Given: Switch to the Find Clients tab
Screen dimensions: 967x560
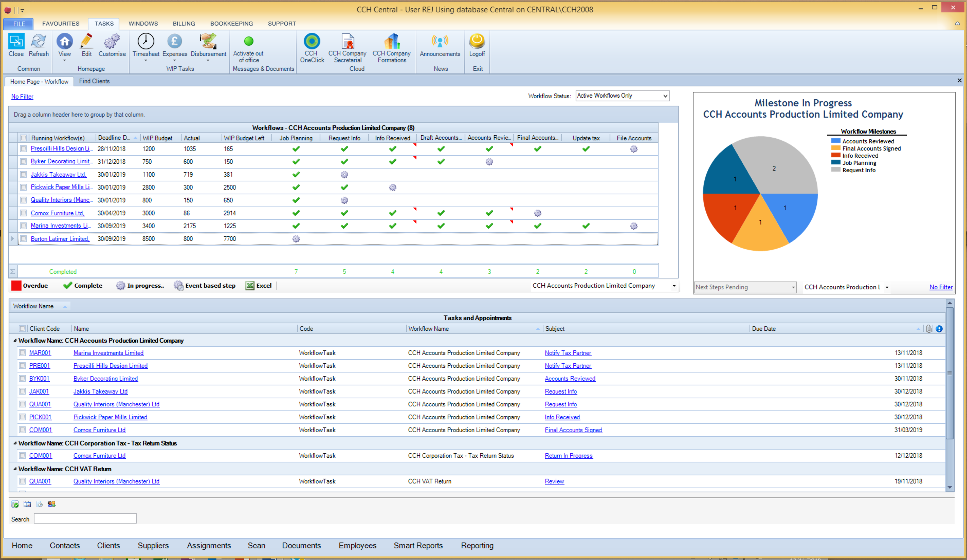Looking at the screenshot, I should coord(94,81).
